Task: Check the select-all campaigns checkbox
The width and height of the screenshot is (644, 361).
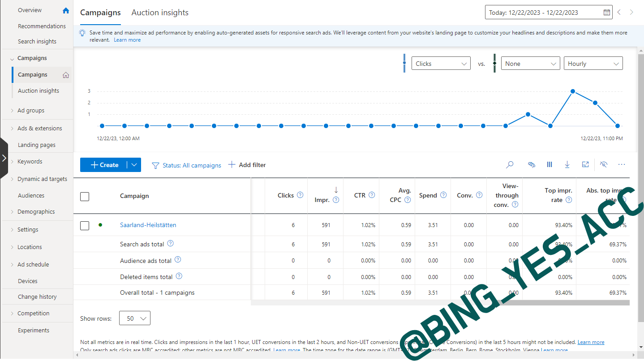Action: (85, 196)
